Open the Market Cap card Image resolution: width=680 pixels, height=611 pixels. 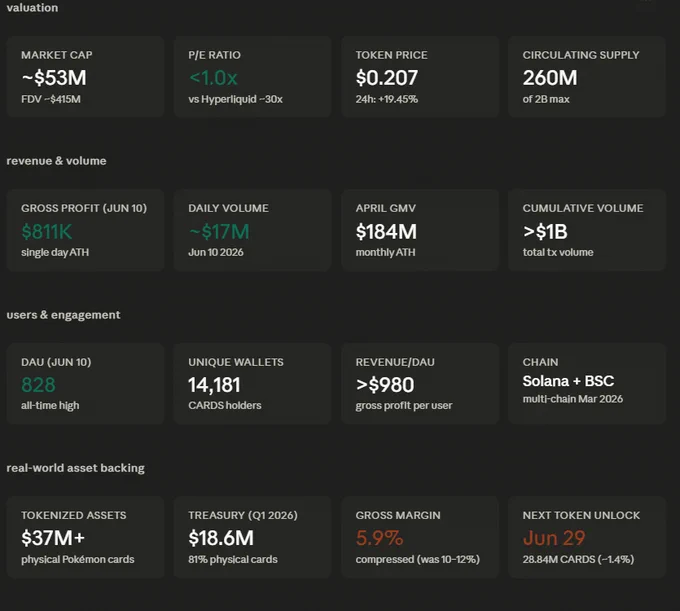point(85,77)
